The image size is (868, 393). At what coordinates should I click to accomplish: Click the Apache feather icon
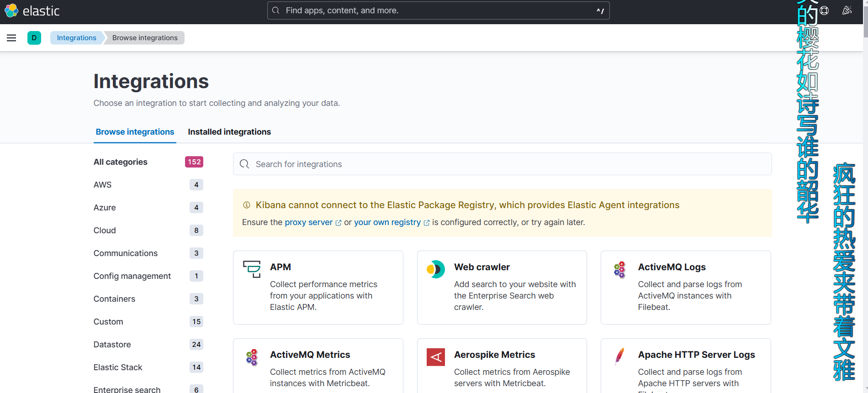click(619, 356)
